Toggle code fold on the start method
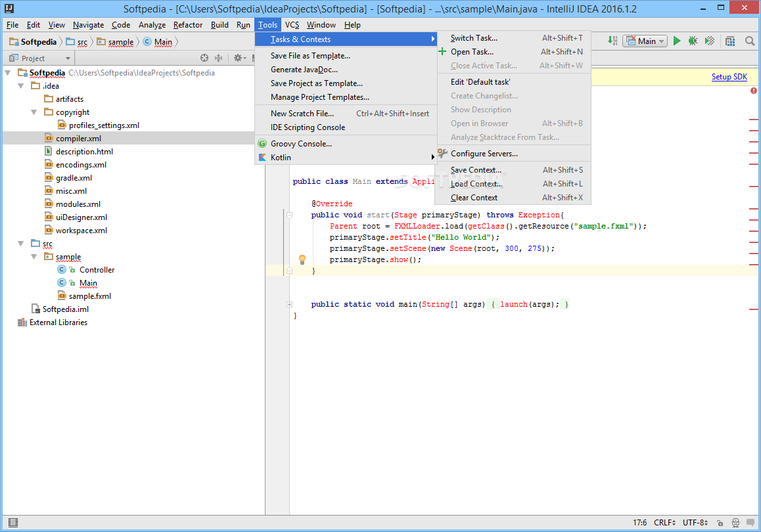This screenshot has height=532, width=761. (x=289, y=215)
